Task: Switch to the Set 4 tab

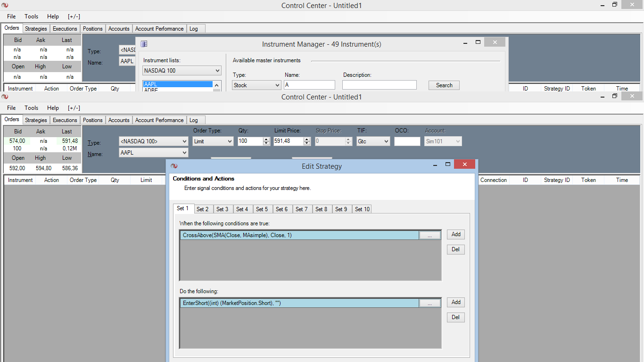Action: 242,209
